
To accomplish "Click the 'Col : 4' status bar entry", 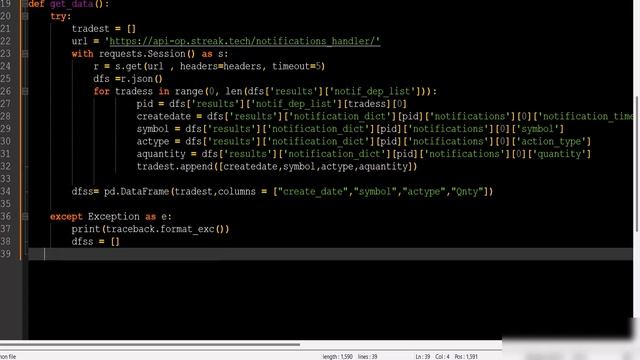I will tap(442, 357).
